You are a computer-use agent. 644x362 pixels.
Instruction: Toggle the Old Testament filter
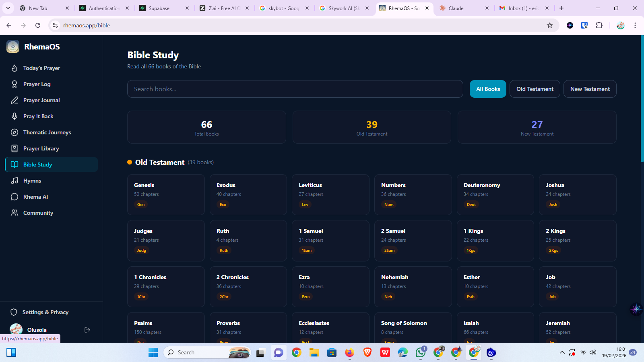pos(535,89)
